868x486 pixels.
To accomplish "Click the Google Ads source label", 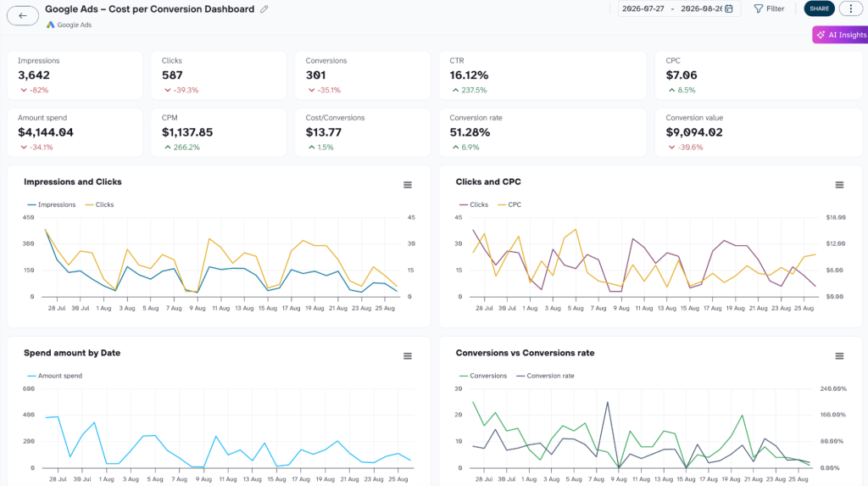I will (x=75, y=25).
